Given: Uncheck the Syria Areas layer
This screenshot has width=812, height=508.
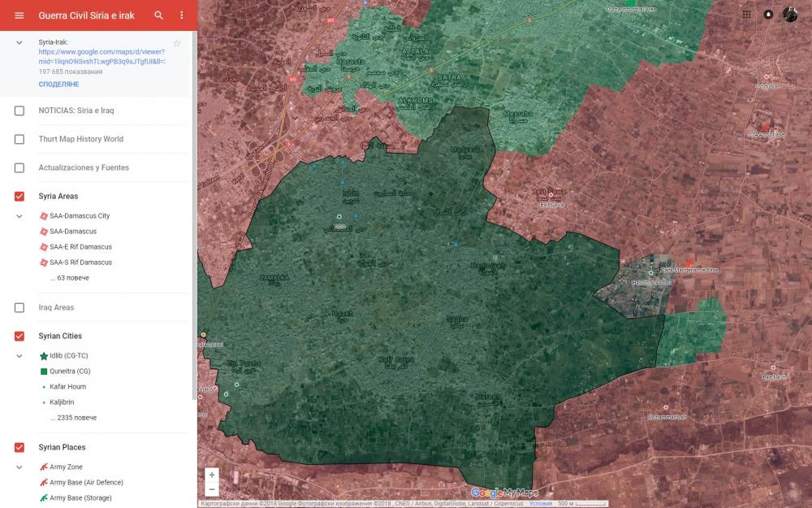Looking at the screenshot, I should [19, 196].
